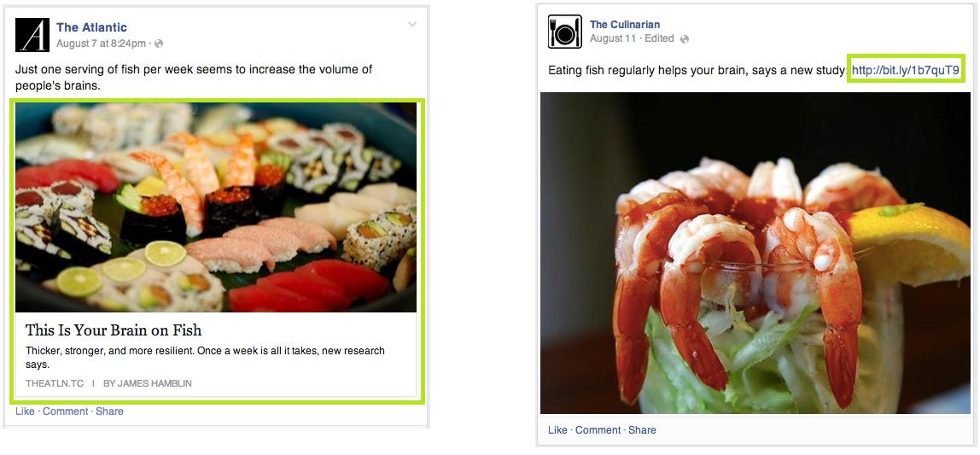
Task: Click The Culinarian plate and fork icon
Action: point(564,32)
